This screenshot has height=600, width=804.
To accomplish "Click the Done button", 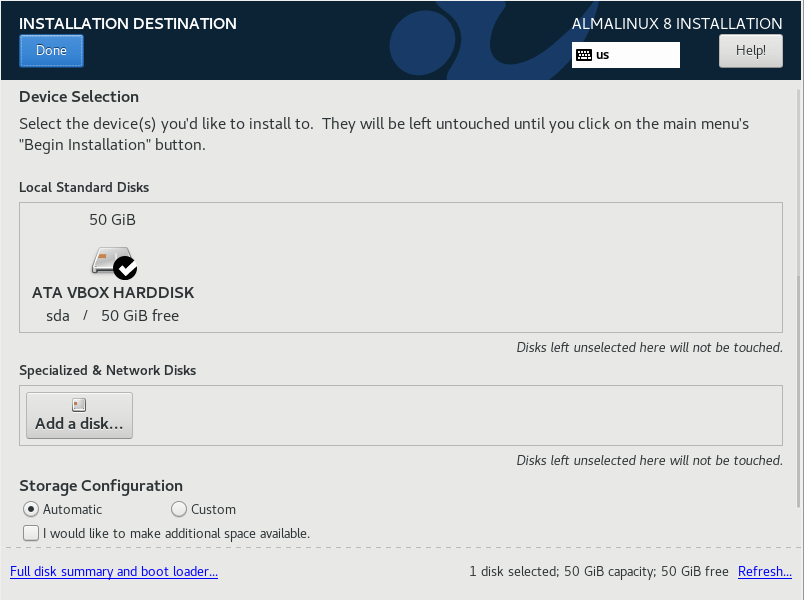I will click(x=51, y=51).
